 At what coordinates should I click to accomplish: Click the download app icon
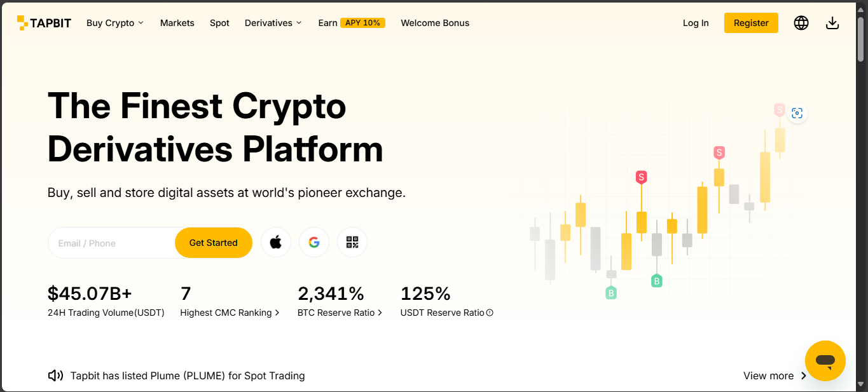coord(832,23)
